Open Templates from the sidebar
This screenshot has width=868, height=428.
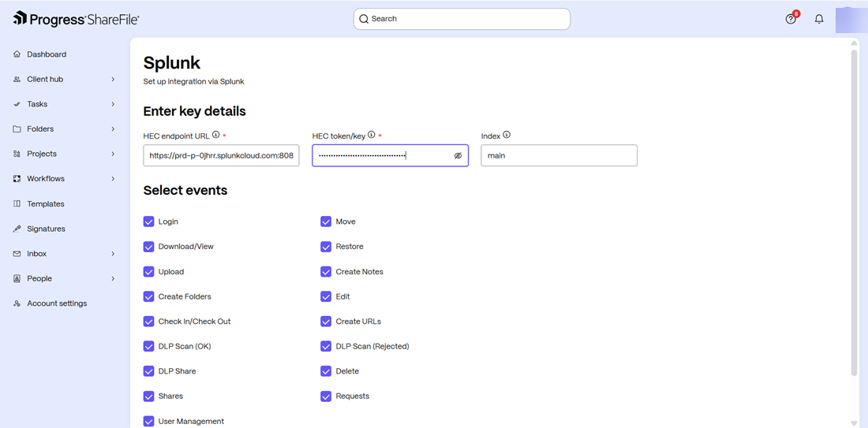pos(46,203)
